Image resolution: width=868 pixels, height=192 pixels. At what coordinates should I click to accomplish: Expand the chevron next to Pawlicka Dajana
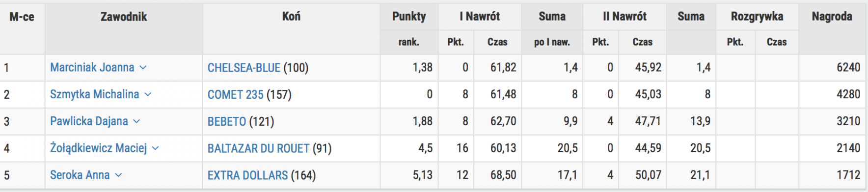coord(136,122)
